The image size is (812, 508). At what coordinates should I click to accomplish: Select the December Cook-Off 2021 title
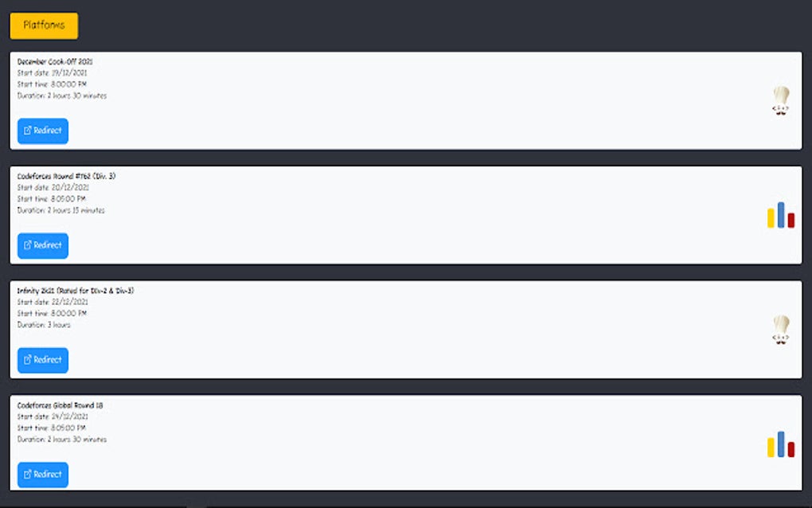[56, 61]
